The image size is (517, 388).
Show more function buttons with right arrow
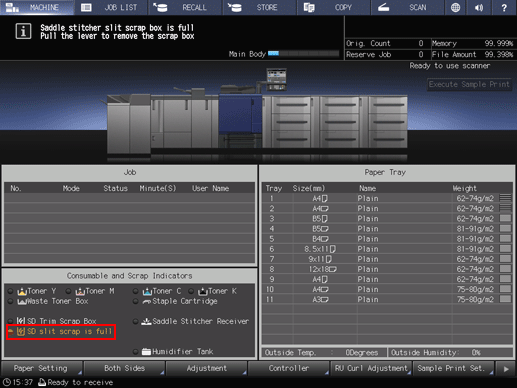click(x=506, y=368)
